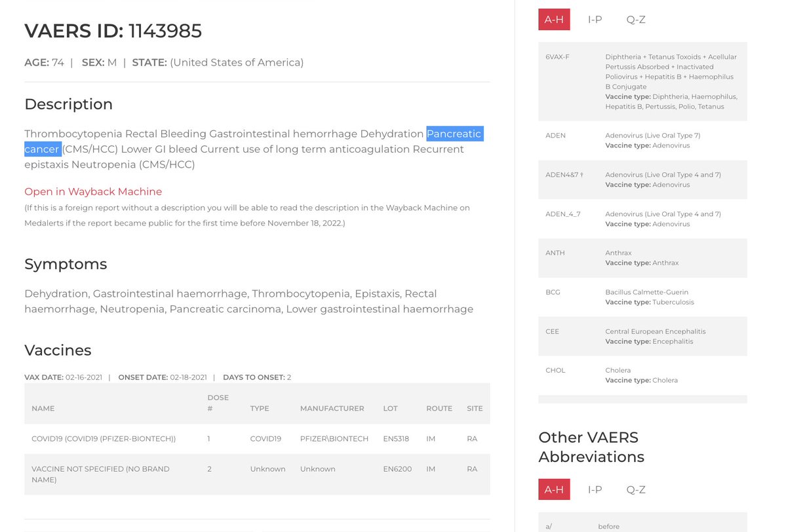This screenshot has width=786, height=532.
Task: Open the Wayback Machine link
Action: tap(93, 191)
